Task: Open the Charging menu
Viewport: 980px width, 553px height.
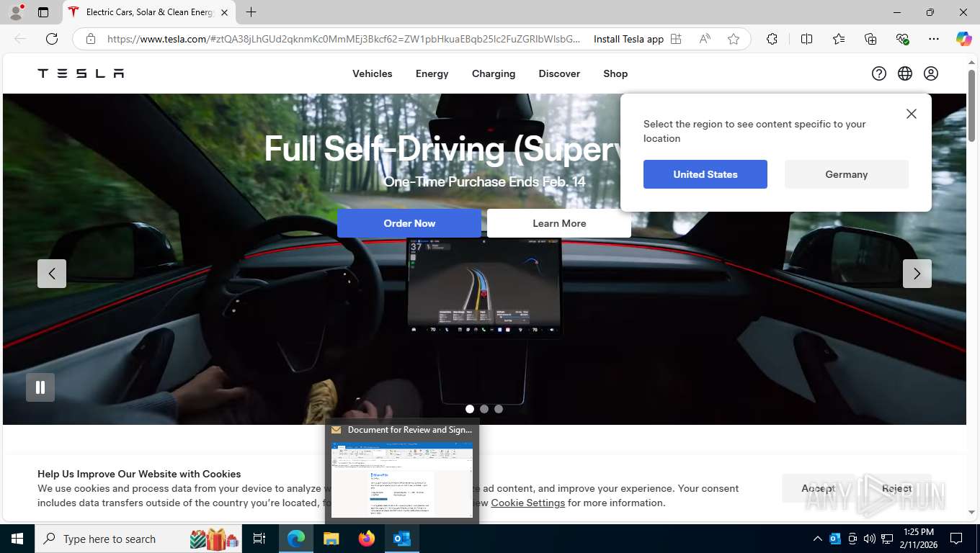Action: (x=494, y=73)
